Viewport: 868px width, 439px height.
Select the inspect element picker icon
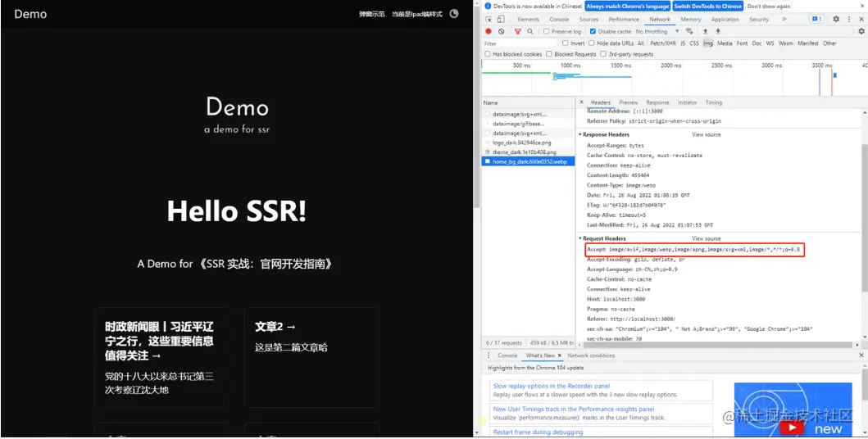tap(490, 20)
